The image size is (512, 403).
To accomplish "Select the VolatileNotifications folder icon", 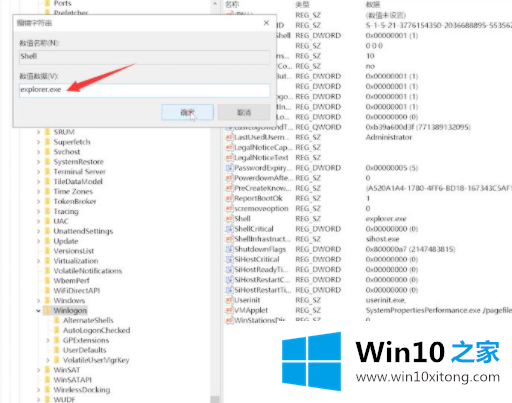I will point(48,271).
